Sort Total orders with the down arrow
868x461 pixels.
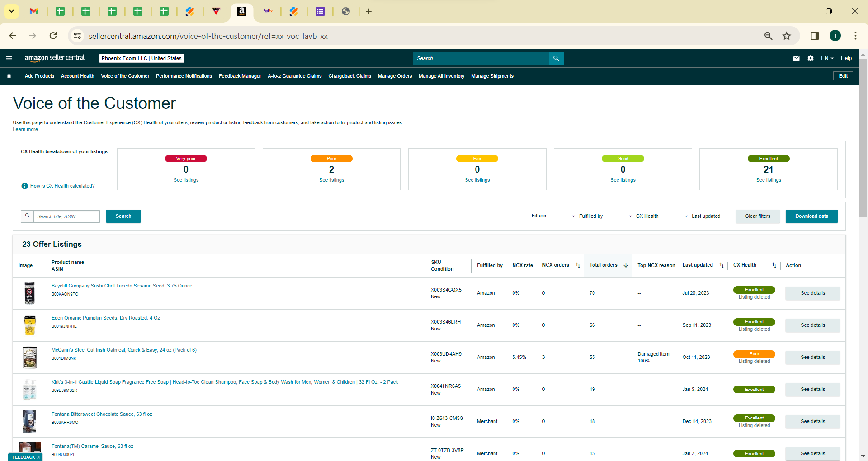pos(626,265)
